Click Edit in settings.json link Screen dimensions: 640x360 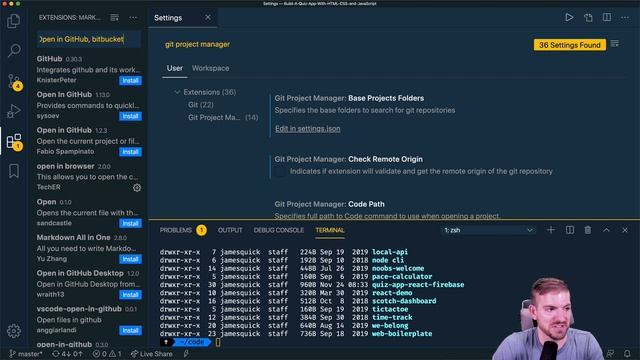(x=307, y=129)
